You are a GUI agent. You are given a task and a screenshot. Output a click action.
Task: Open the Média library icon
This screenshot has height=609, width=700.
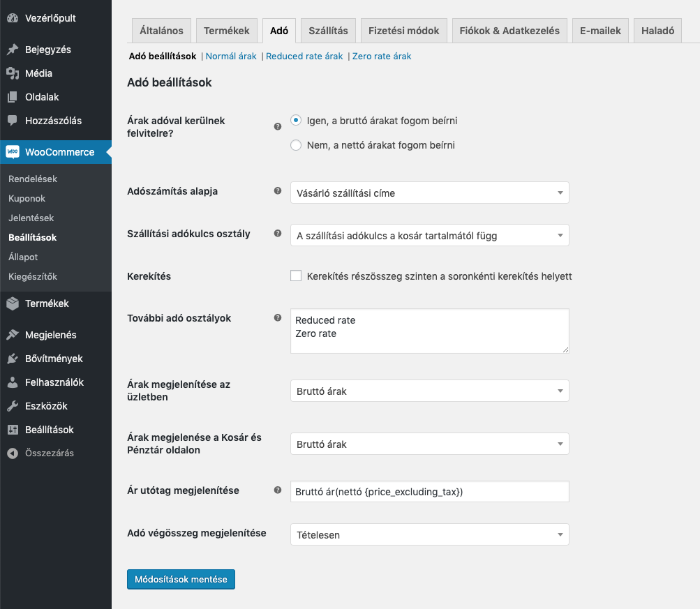click(x=11, y=73)
